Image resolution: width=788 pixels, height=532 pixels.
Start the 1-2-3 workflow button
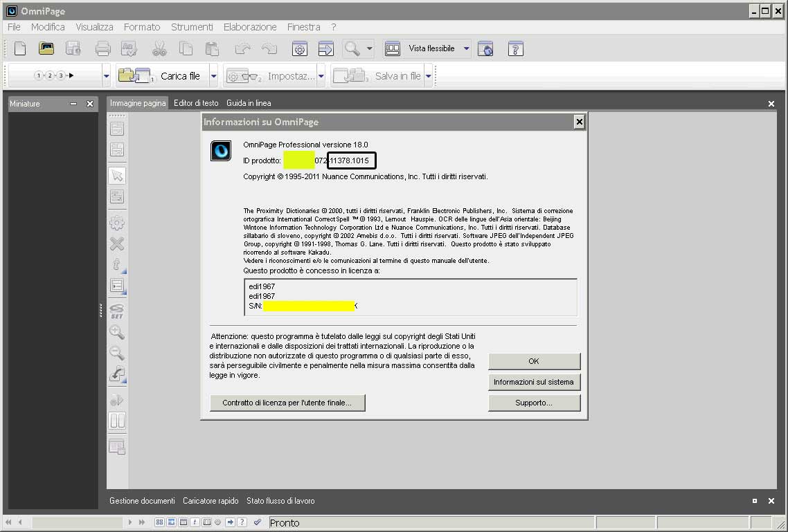pyautogui.click(x=54, y=76)
